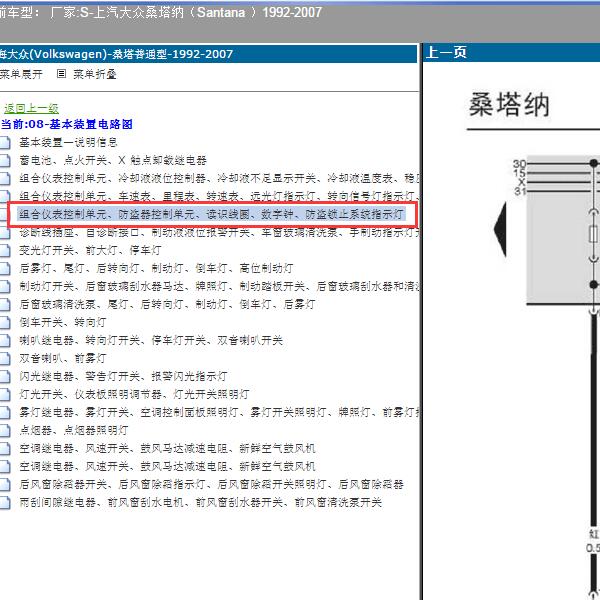Click document icon beside 双音喇叭、前雾灯
The height and width of the screenshot is (600, 600).
5,358
